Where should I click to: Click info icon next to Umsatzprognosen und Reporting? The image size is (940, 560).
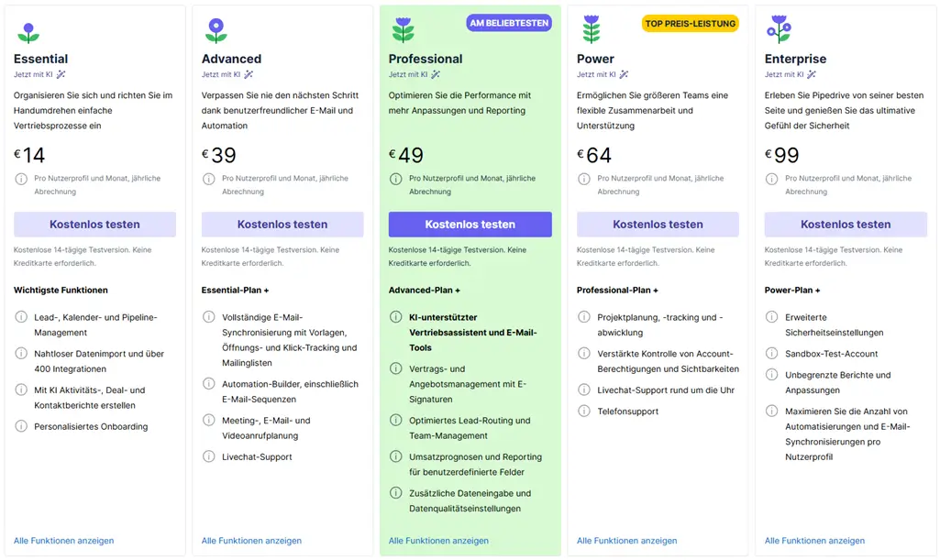click(396, 456)
